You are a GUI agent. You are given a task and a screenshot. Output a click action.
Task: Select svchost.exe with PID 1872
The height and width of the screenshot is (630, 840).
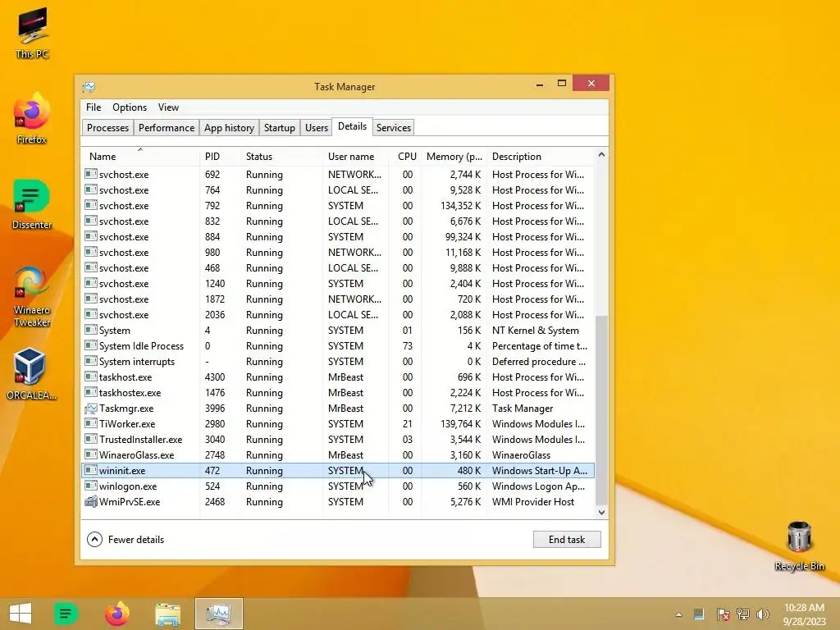[x=337, y=299]
